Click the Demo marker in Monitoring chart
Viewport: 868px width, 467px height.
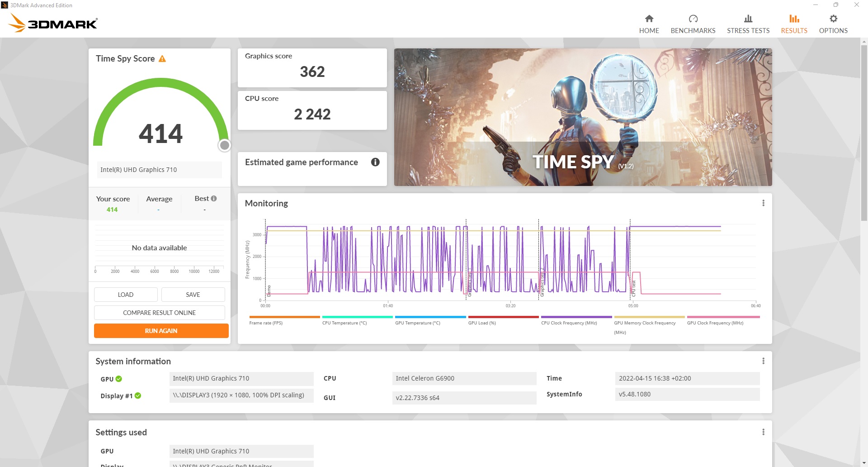(269, 291)
